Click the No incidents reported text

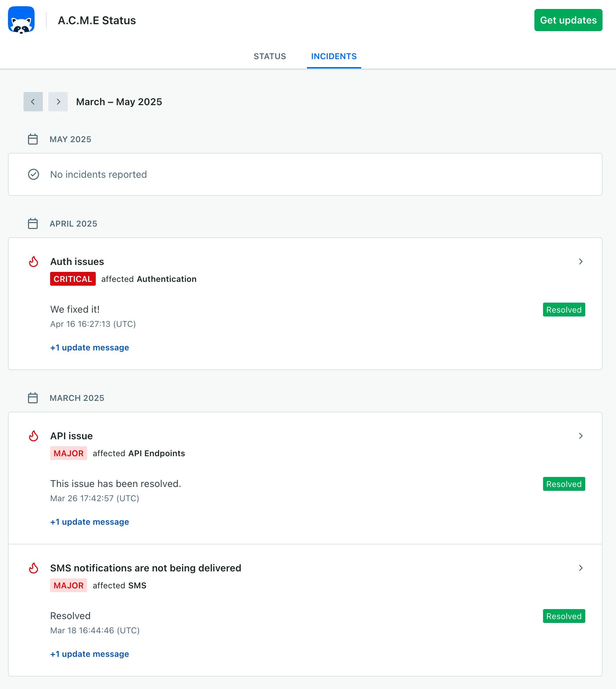[99, 174]
